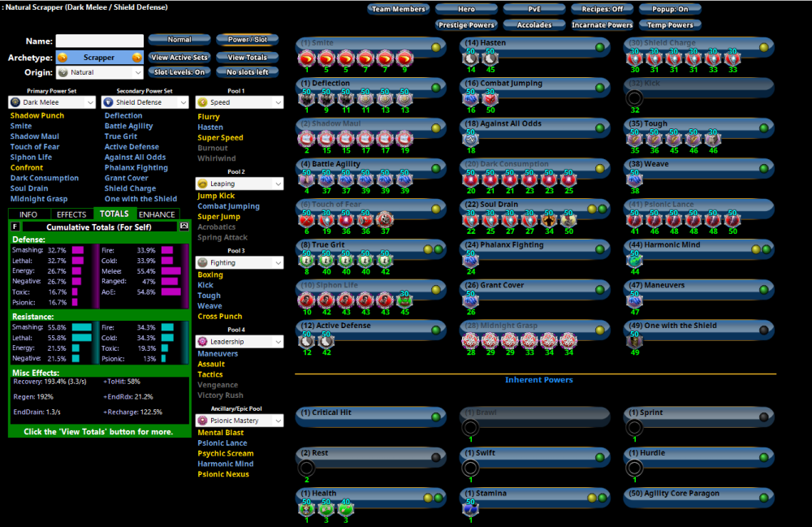The width and height of the screenshot is (812, 527).
Task: Expand the Psionic Mastery Ancillary pool dropdown
Action: pos(240,421)
